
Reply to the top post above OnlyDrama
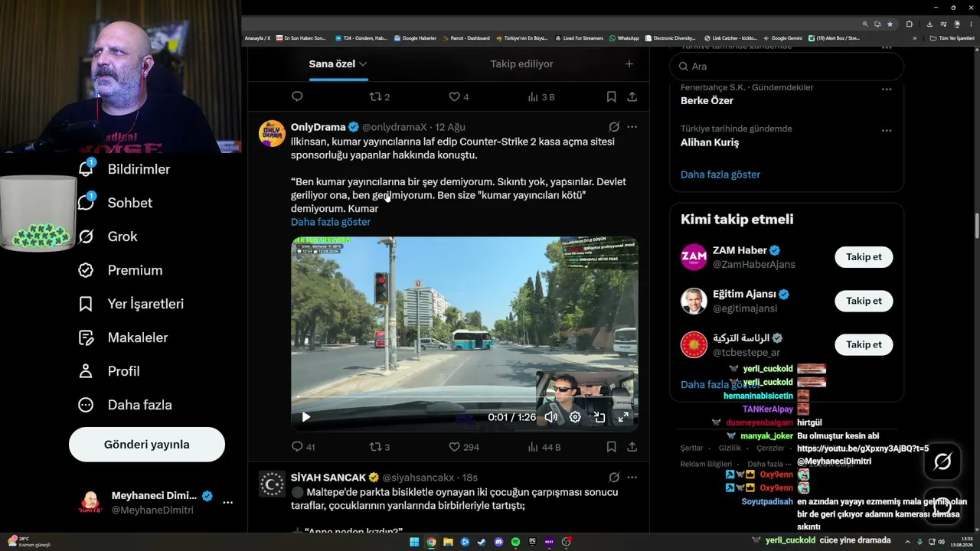click(297, 97)
